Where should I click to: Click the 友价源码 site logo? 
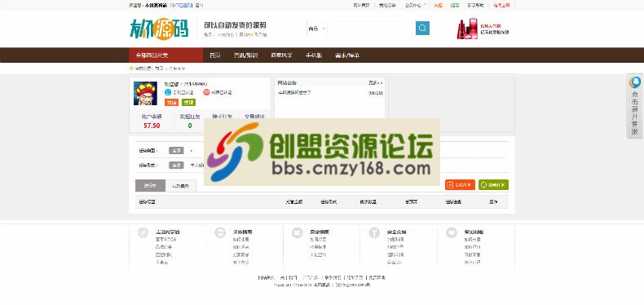[158, 29]
